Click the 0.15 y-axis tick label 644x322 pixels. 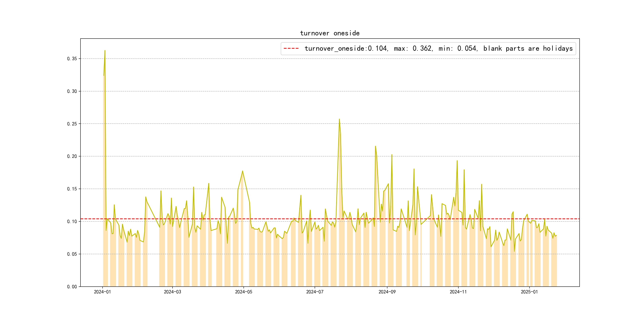(72, 189)
